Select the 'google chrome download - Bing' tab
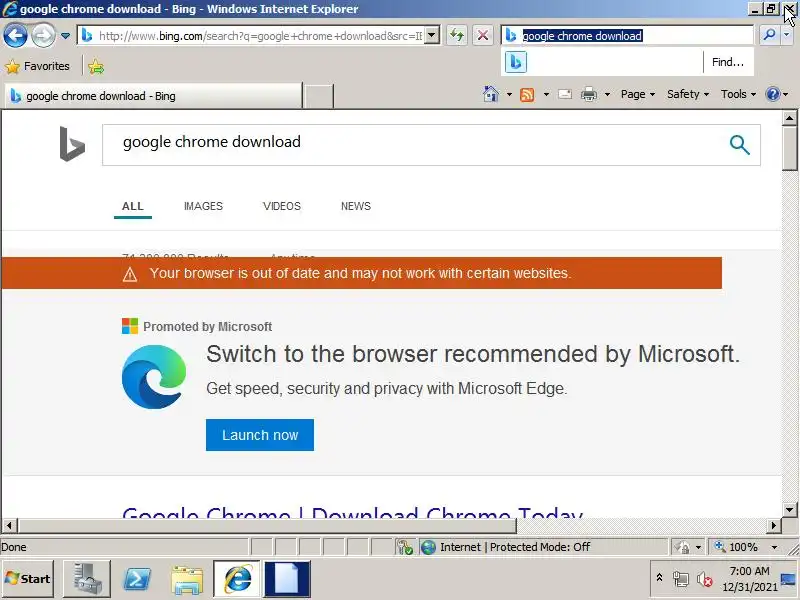Image resolution: width=800 pixels, height=600 pixels. click(x=153, y=96)
